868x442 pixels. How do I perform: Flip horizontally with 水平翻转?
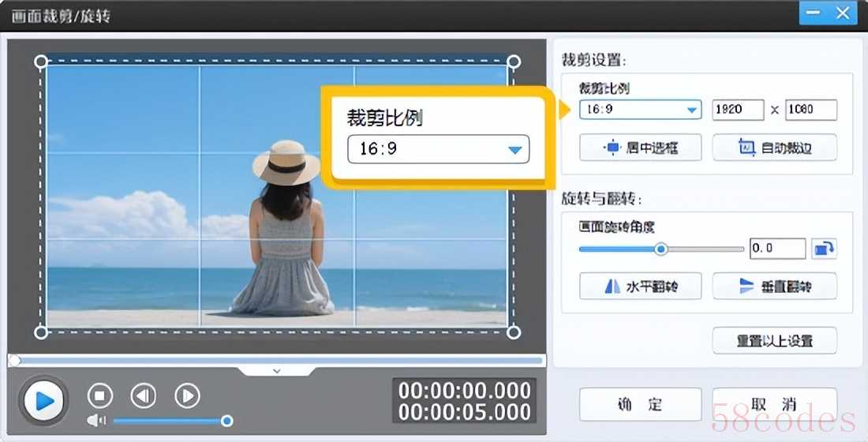[641, 287]
